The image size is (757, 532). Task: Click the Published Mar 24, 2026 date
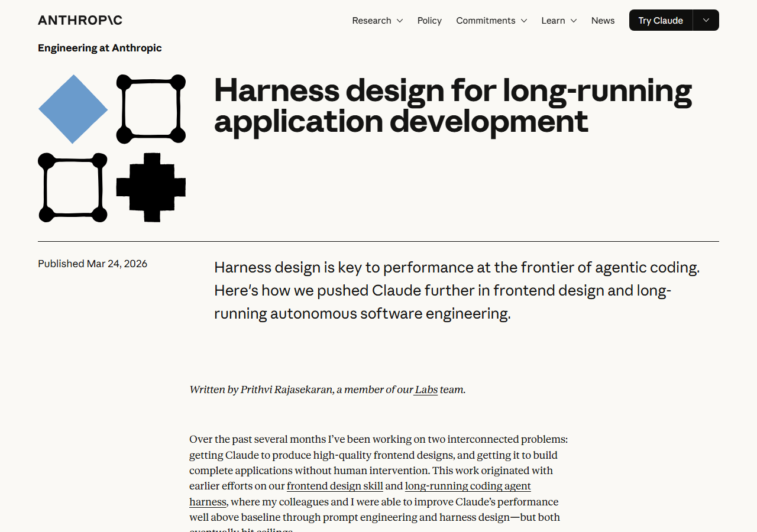[93, 264]
